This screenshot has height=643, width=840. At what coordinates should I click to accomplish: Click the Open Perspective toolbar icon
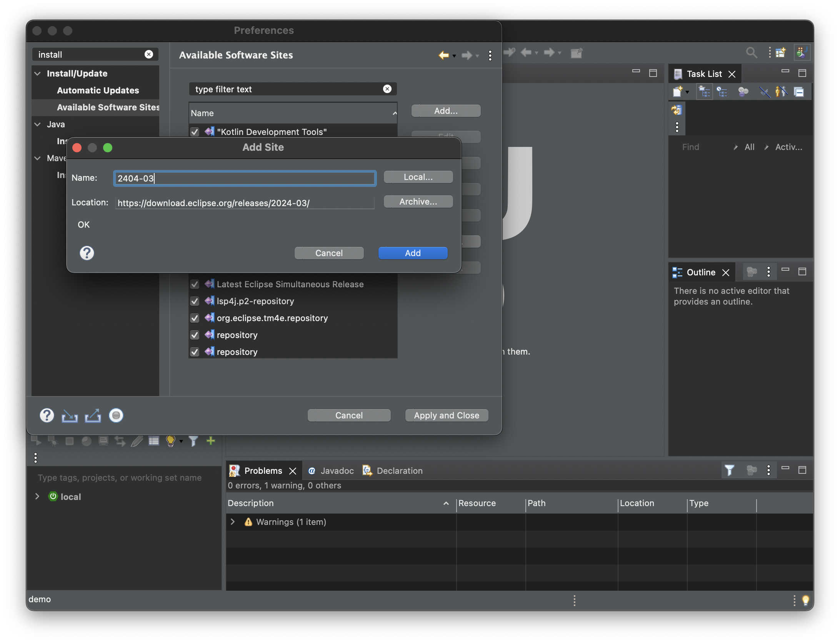(x=780, y=53)
